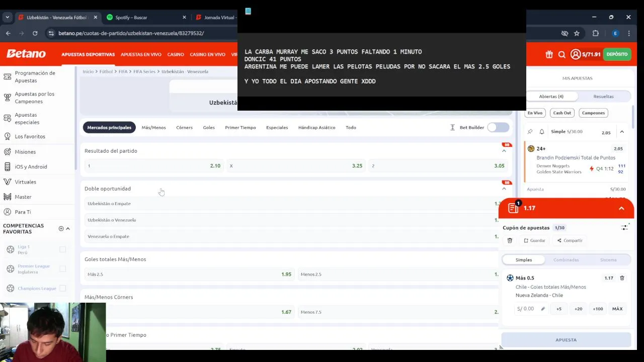The image size is (644, 362).
Task: Switch to the Goles market tab
Action: click(209, 127)
